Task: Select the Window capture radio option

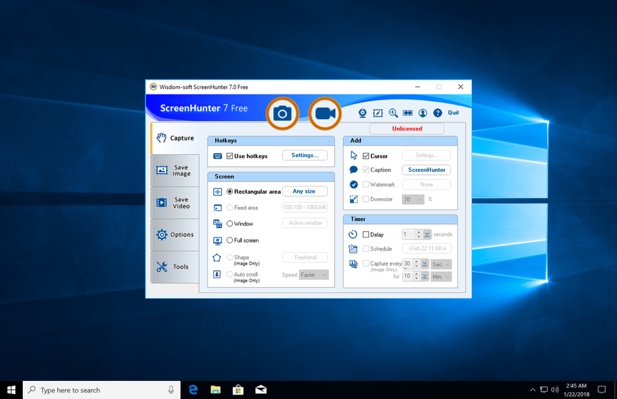Action: 230,224
